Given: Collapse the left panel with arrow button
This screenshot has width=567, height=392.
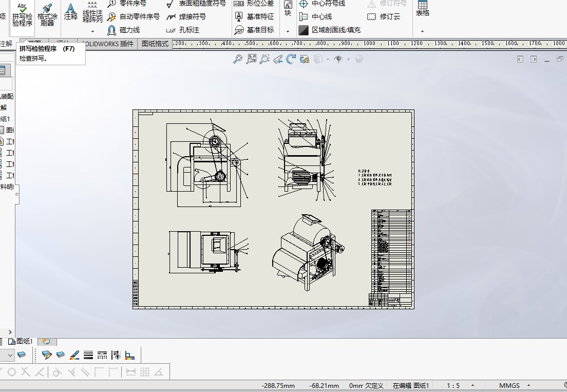Looking at the screenshot, I should tap(520, 59).
